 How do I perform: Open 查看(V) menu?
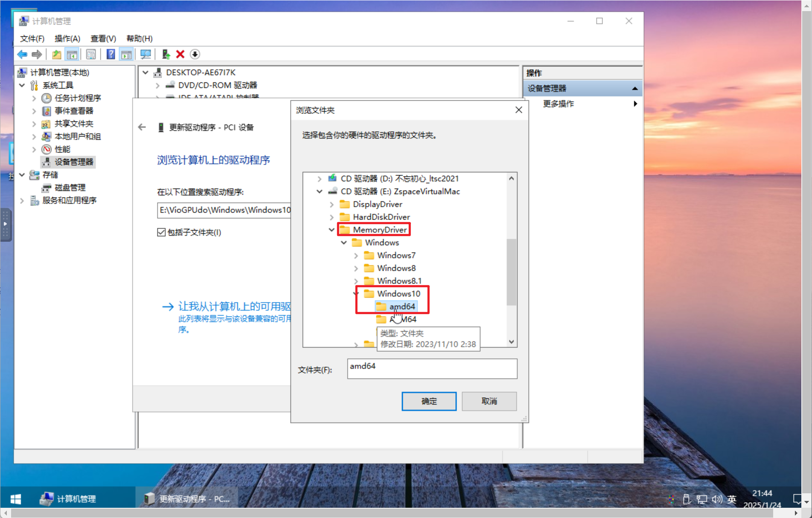coord(103,38)
